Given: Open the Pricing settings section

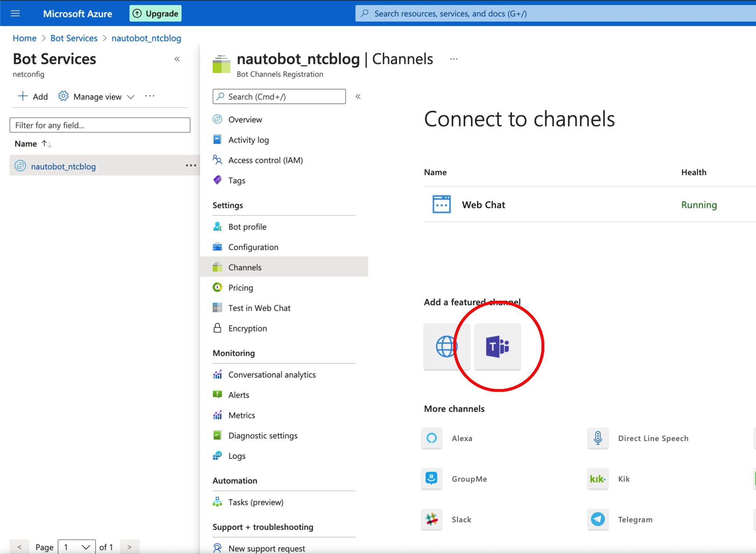Looking at the screenshot, I should point(241,287).
